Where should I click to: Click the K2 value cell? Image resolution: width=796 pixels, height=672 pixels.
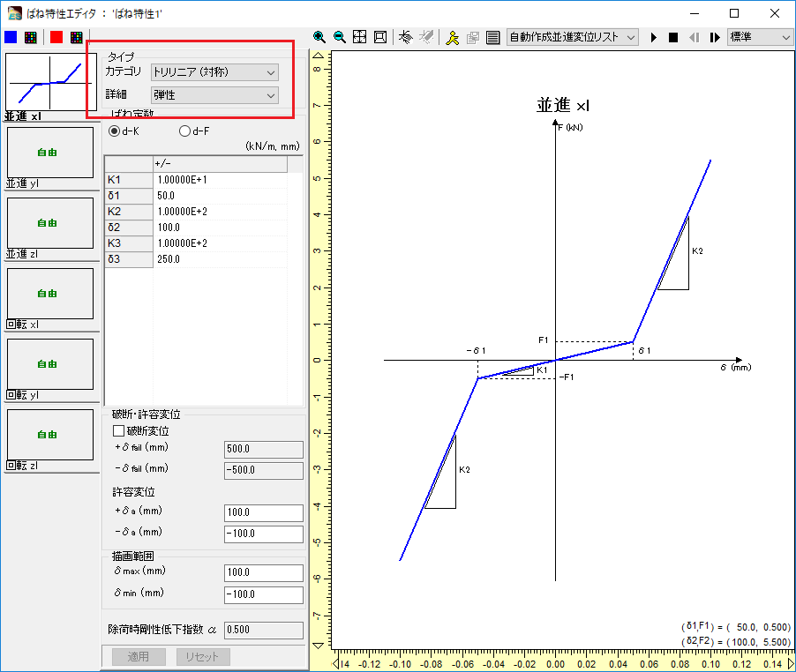(220, 212)
